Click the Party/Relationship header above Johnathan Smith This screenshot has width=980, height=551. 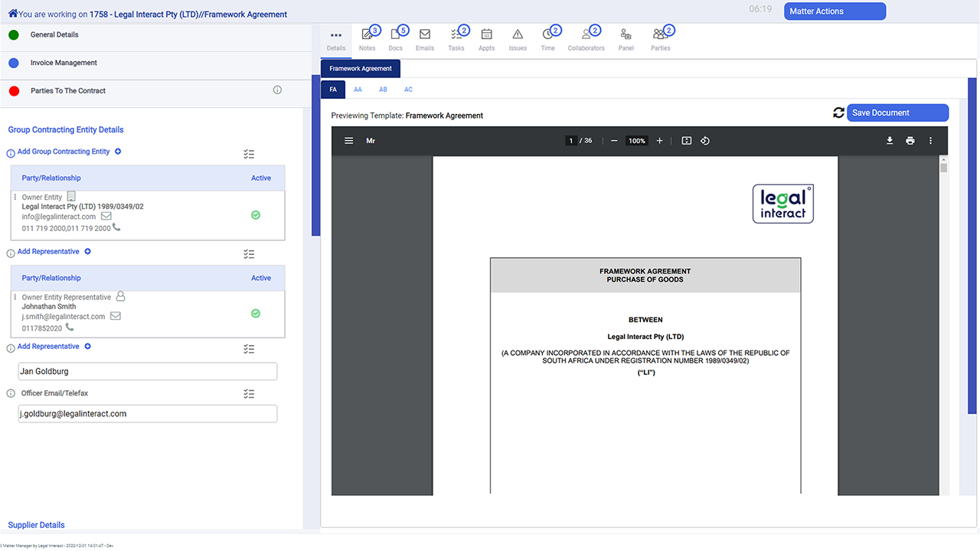tap(51, 278)
